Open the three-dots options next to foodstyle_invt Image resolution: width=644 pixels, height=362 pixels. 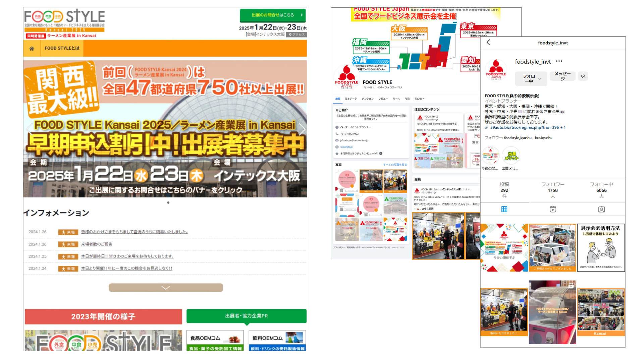559,61
